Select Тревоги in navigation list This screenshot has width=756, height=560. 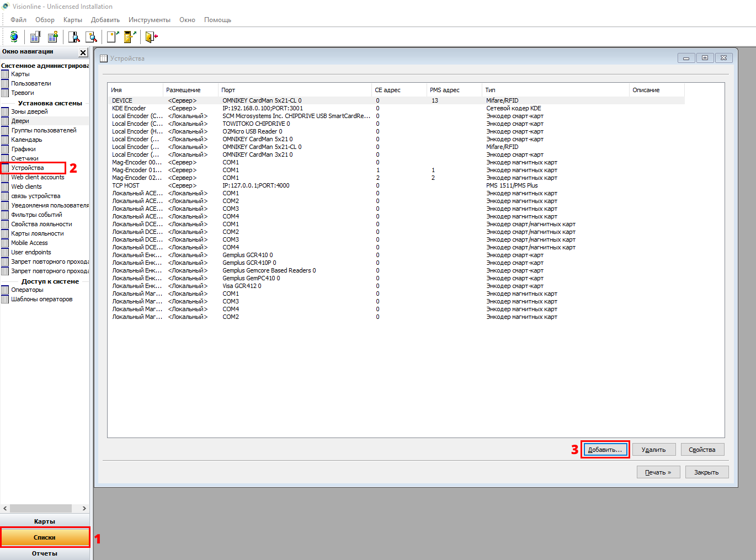coord(23,93)
